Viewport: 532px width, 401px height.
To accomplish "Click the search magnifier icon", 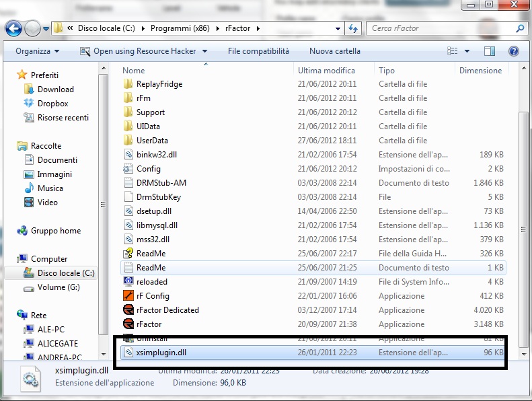I will [x=520, y=28].
